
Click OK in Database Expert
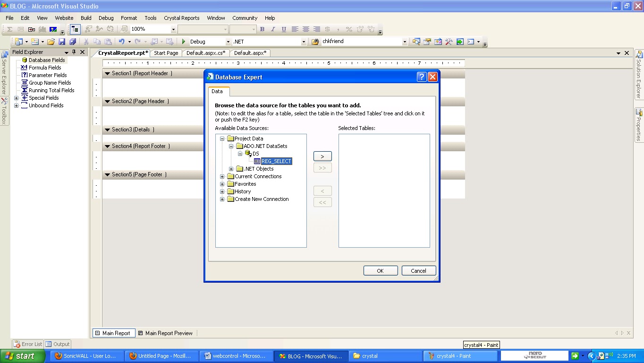[380, 271]
